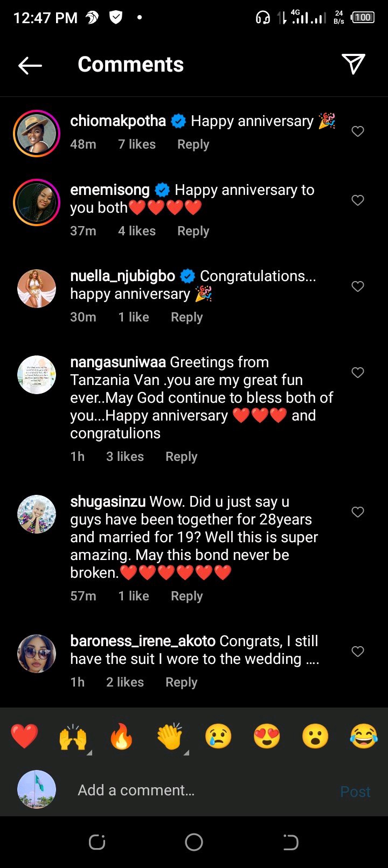Insert the fire emoji
The height and width of the screenshot is (868, 388).
pyautogui.click(x=121, y=737)
